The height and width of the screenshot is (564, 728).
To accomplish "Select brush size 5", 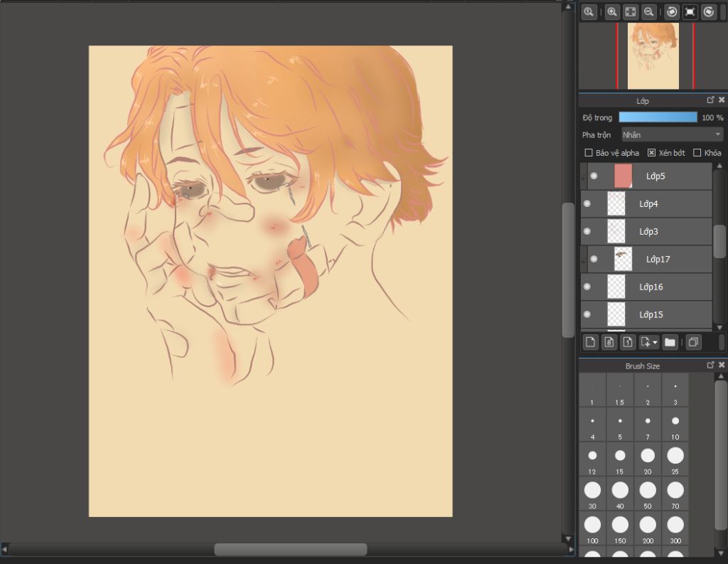I will click(x=620, y=425).
